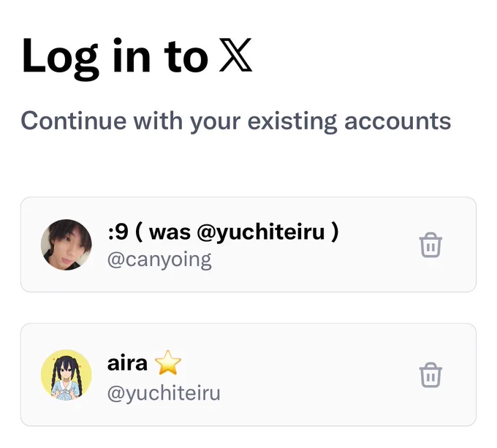Click the word "Log" in the title
The height and width of the screenshot is (448, 497).
point(60,58)
